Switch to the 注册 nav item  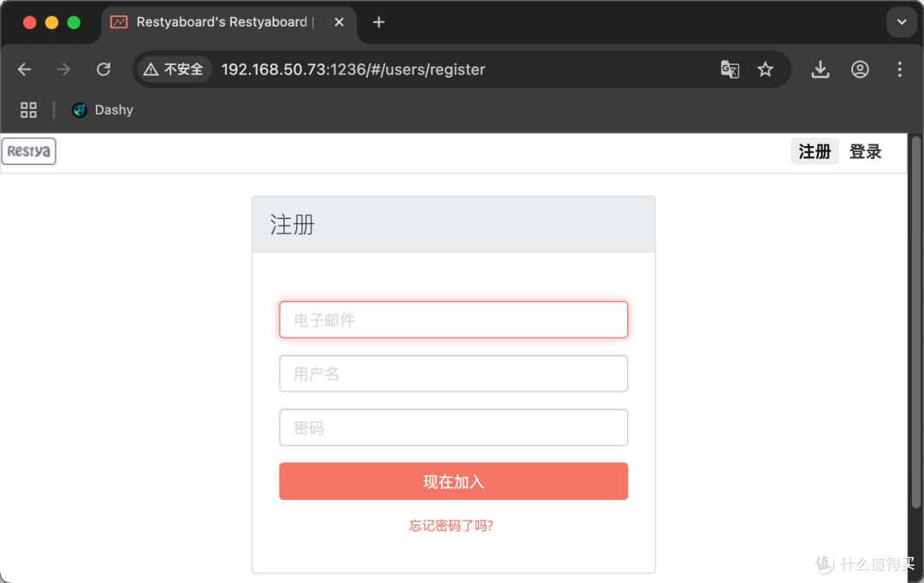[814, 152]
